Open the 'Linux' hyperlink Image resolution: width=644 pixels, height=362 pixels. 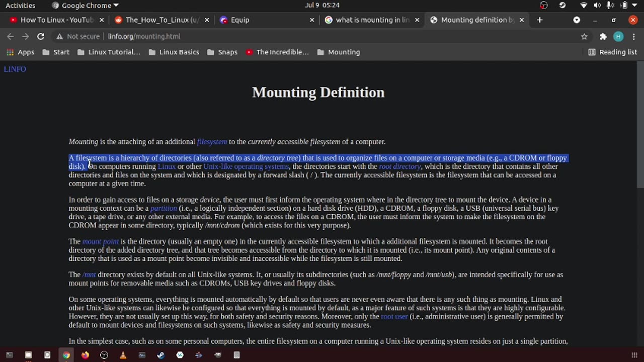coord(167,166)
